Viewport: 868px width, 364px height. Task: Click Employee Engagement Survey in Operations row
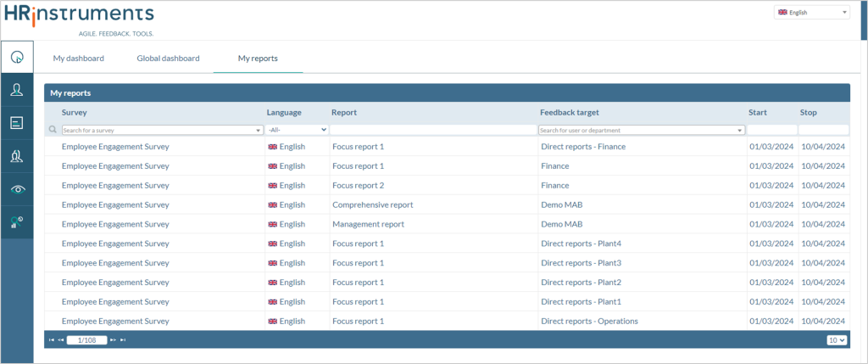tap(115, 322)
